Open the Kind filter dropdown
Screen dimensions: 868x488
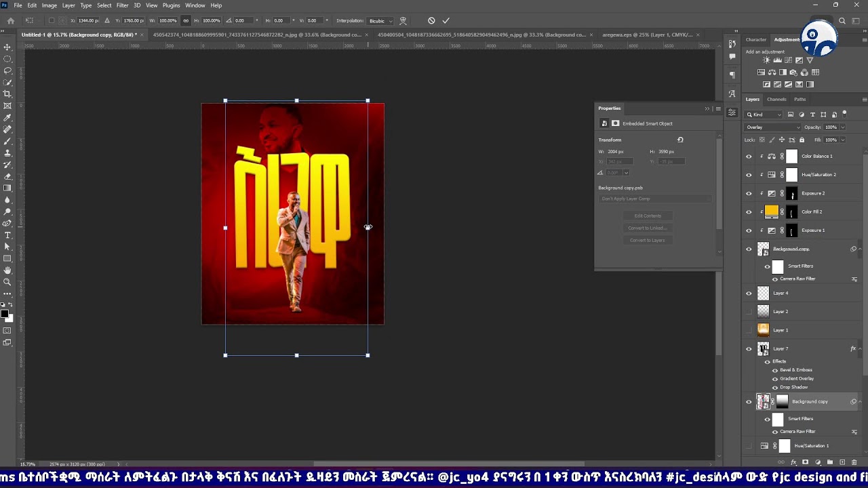pos(764,115)
